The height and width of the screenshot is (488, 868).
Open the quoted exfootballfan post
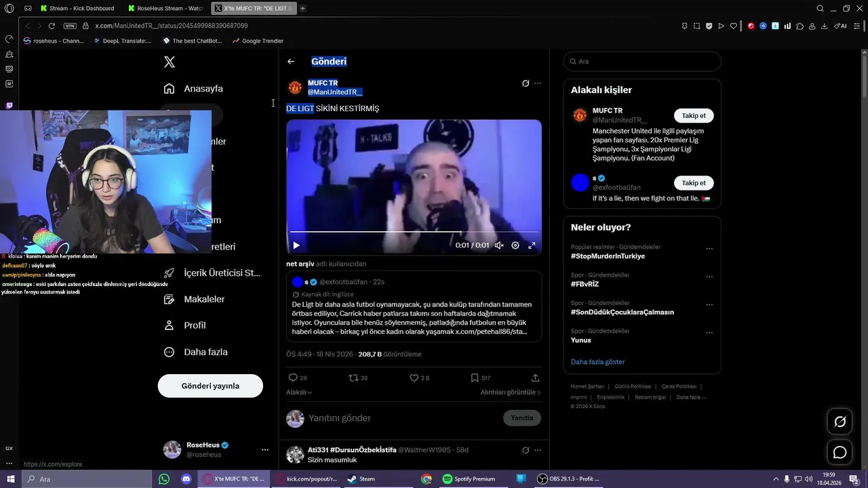tap(414, 306)
